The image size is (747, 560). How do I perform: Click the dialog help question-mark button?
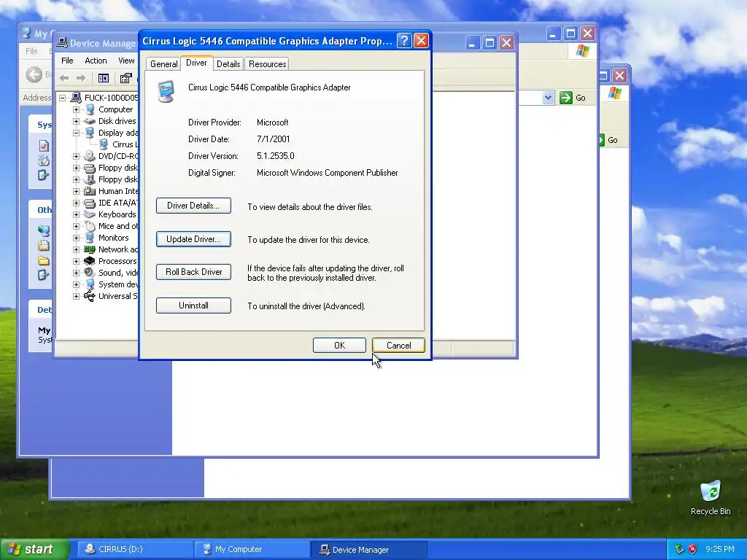point(404,41)
